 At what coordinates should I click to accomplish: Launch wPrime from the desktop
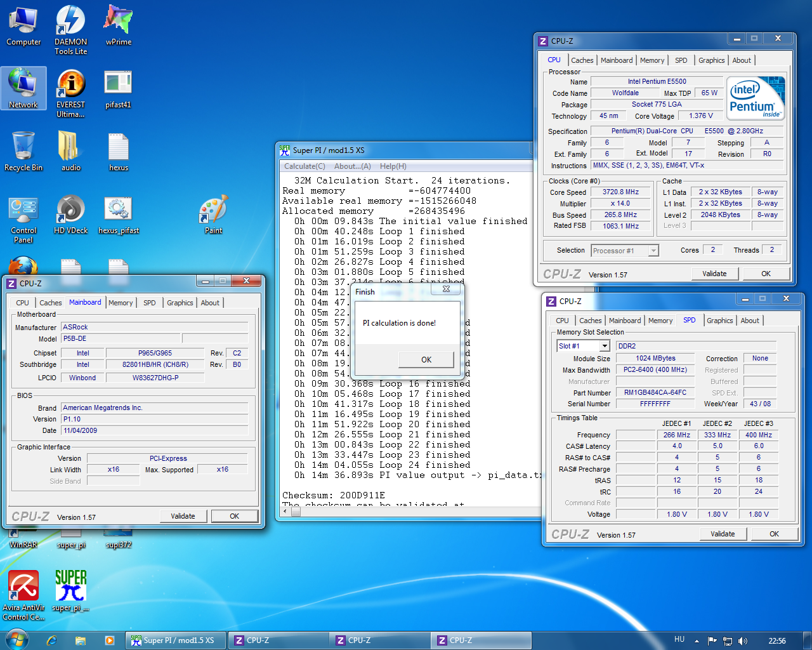[119, 27]
